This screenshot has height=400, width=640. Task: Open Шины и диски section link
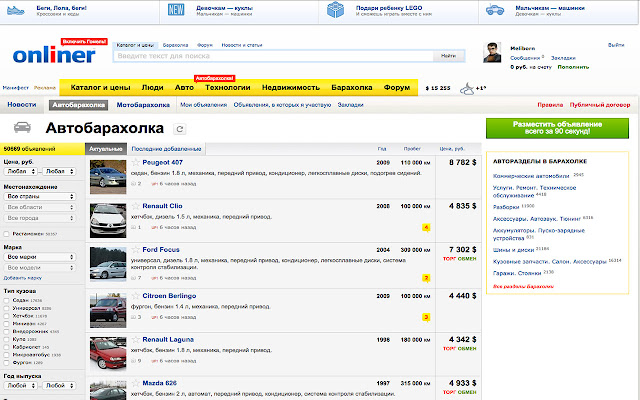(x=513, y=250)
